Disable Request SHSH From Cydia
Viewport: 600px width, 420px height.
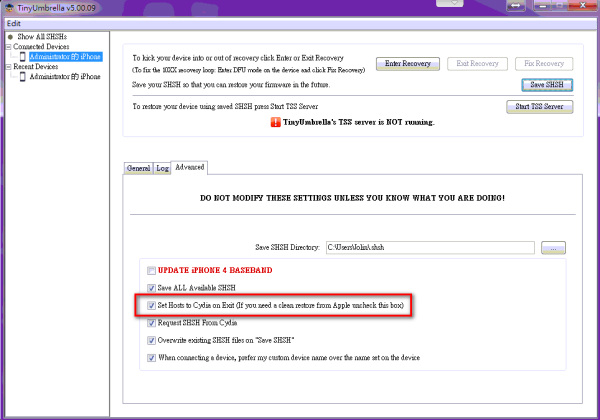tap(151, 323)
